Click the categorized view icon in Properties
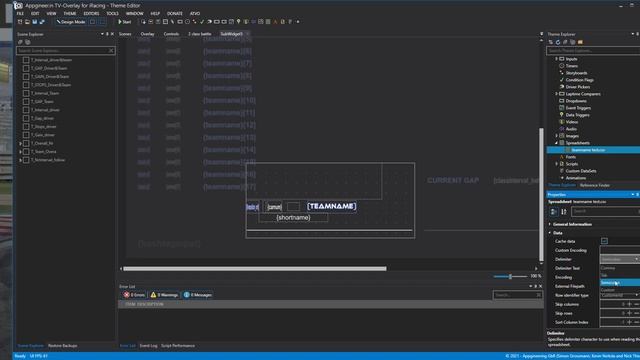The width and height of the screenshot is (640, 360). pos(554,211)
